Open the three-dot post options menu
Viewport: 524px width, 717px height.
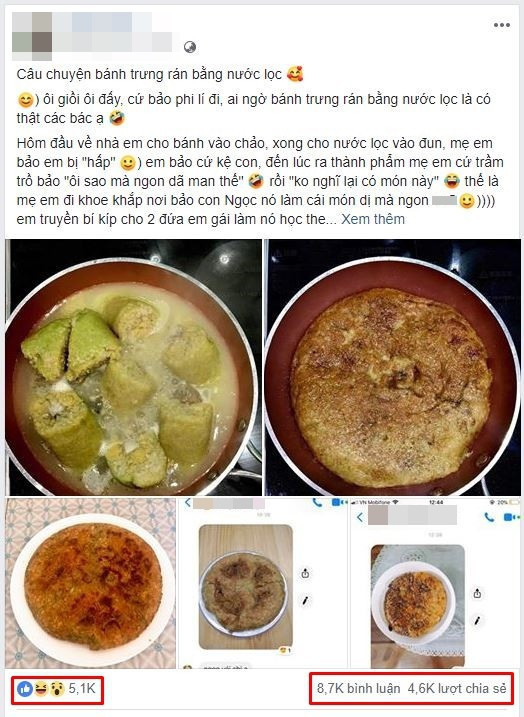pos(502,25)
